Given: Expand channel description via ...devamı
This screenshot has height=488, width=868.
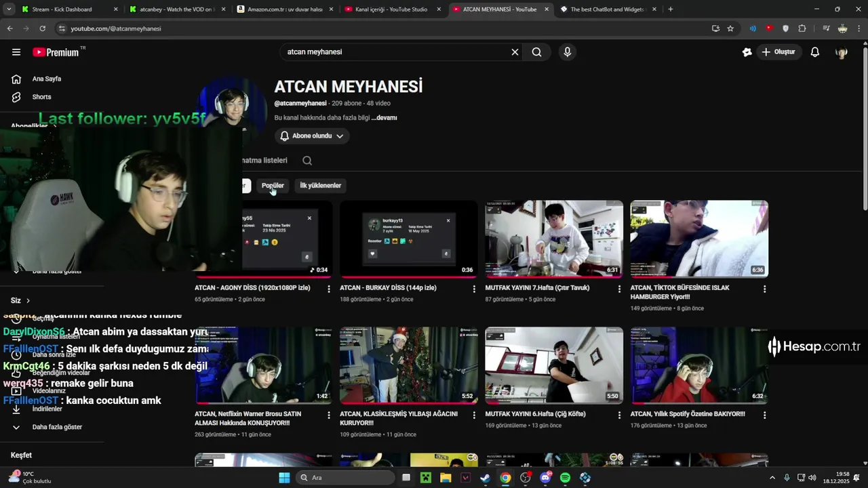Looking at the screenshot, I should pyautogui.click(x=384, y=118).
